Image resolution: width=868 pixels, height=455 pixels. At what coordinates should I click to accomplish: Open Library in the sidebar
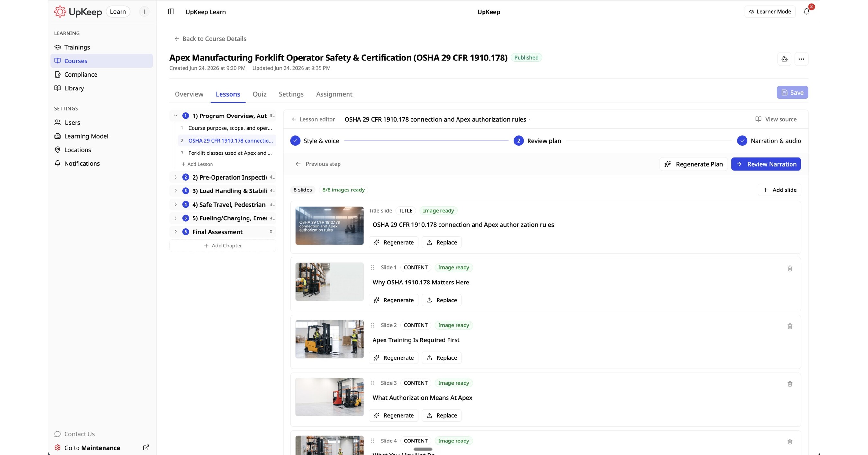[101, 88]
